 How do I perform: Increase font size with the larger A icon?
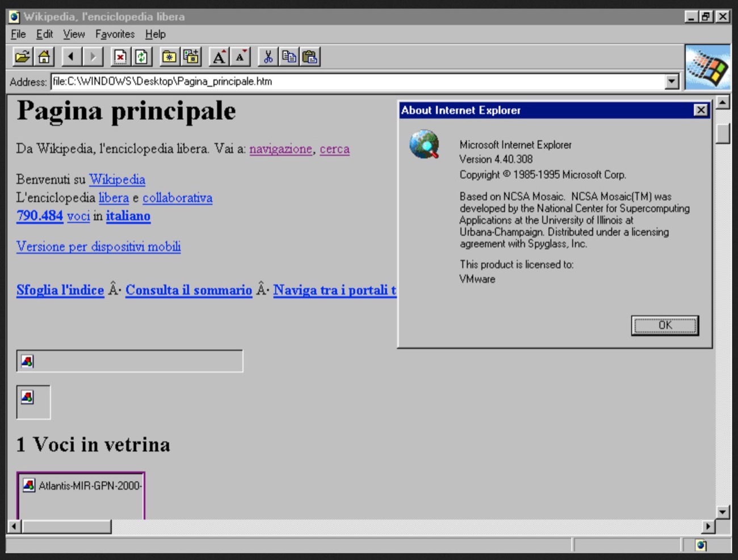[x=219, y=57]
